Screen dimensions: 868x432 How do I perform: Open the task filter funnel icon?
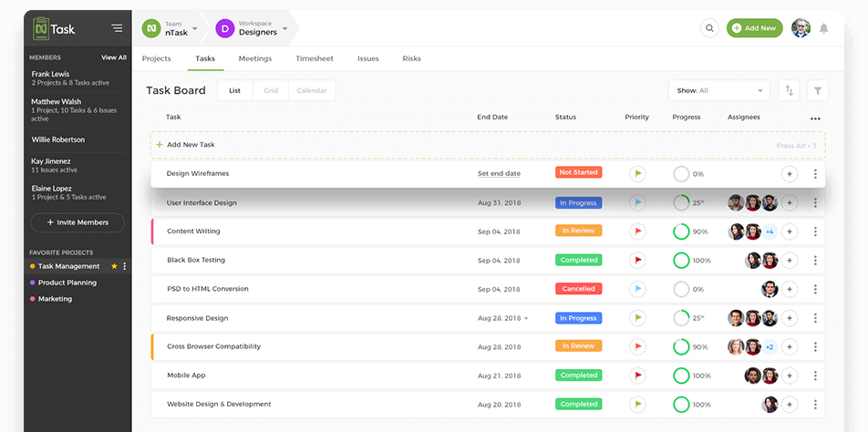tap(818, 90)
